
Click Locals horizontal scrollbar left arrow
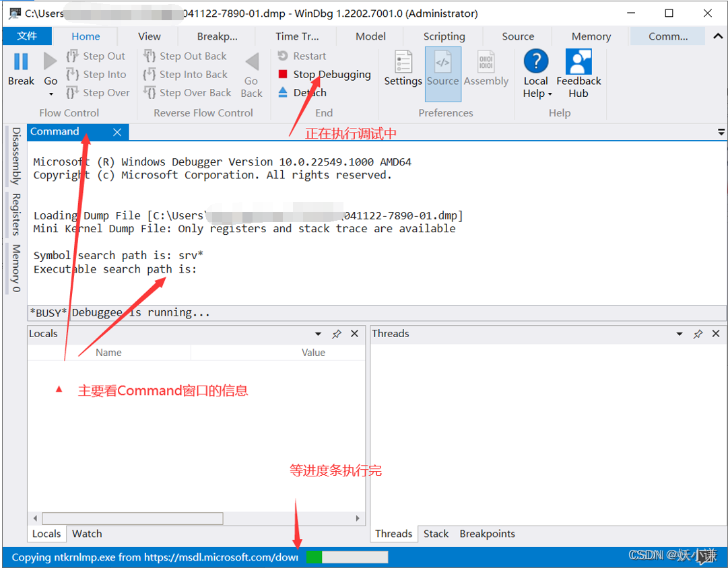[35, 518]
